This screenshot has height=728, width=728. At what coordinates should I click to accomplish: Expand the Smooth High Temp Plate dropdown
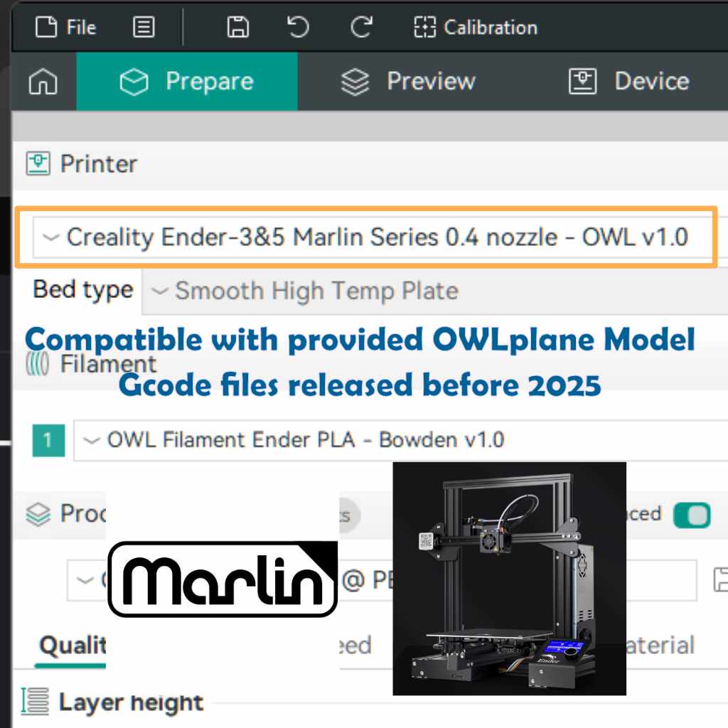coord(434,291)
